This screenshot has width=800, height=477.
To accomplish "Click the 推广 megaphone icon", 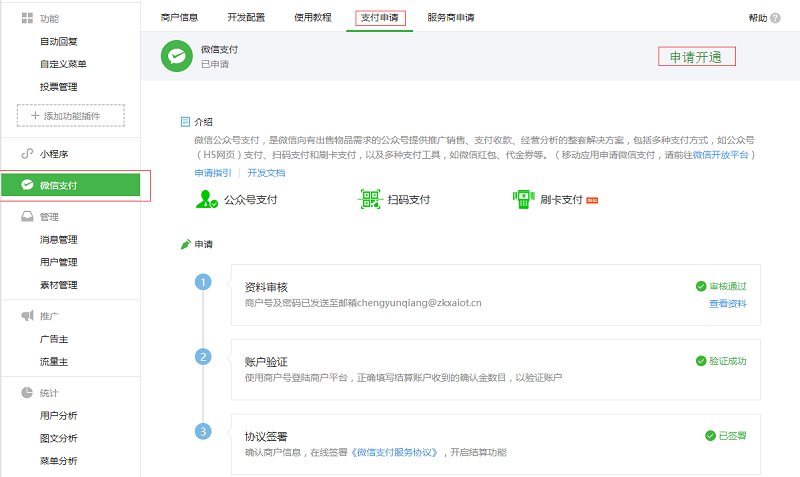I will pyautogui.click(x=27, y=316).
